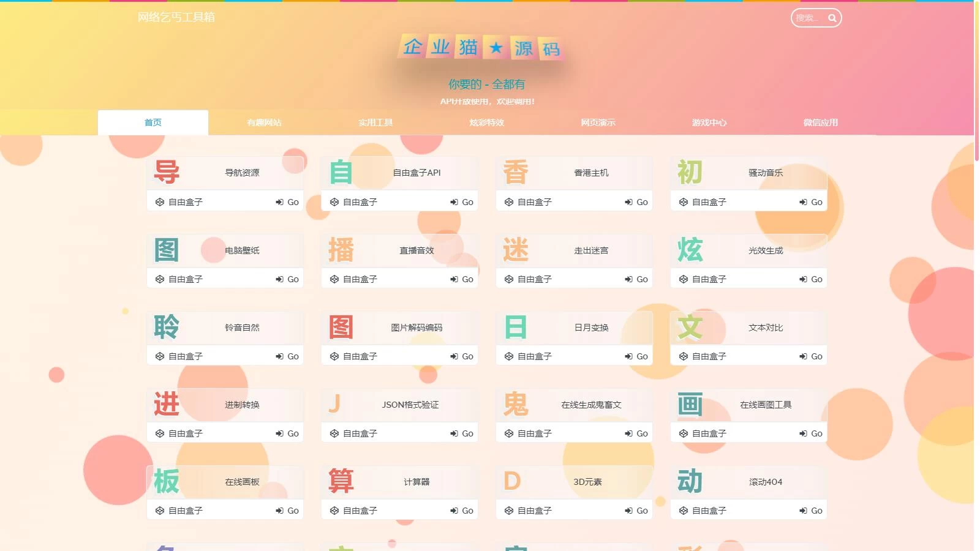Image resolution: width=980 pixels, height=551 pixels.
Task: Click the Go arrow icon on the 计算器 card
Action: [x=453, y=510]
